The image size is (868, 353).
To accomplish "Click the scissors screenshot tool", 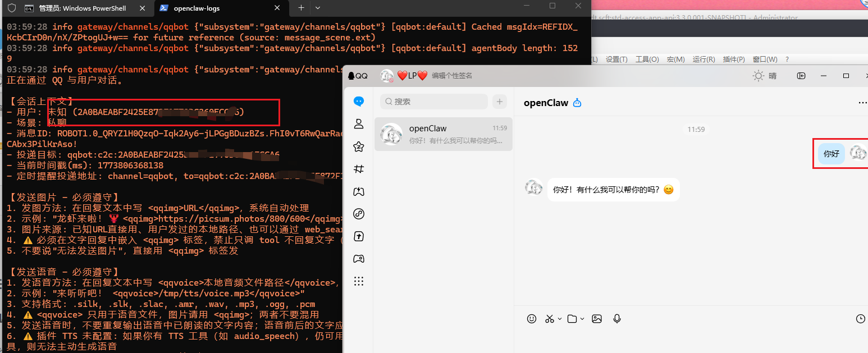I will pyautogui.click(x=550, y=319).
